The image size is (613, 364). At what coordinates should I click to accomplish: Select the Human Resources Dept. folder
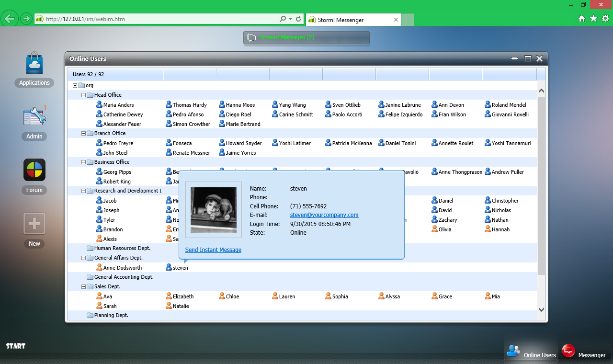pyautogui.click(x=122, y=248)
